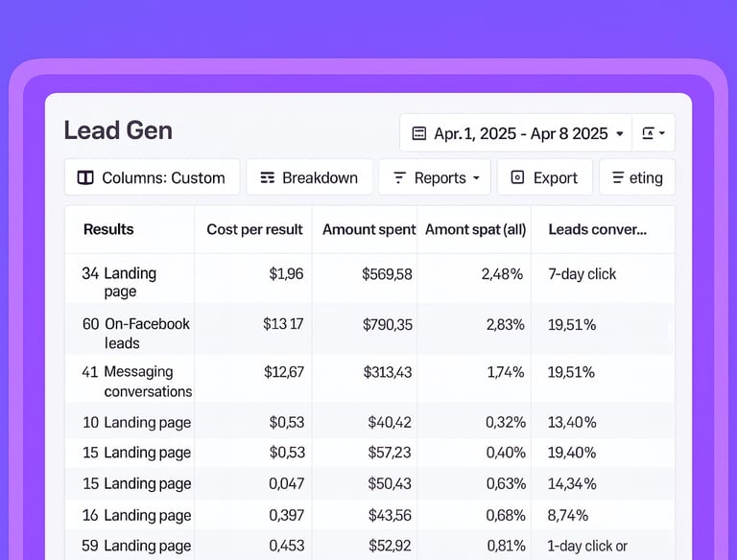Expand the date range dropdown arrow
737x560 pixels.
point(620,134)
